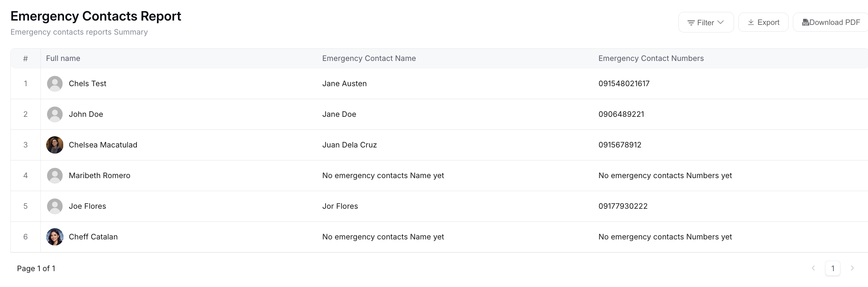Click the Full name column header
Image resolution: width=868 pixels, height=287 pixels.
[63, 58]
